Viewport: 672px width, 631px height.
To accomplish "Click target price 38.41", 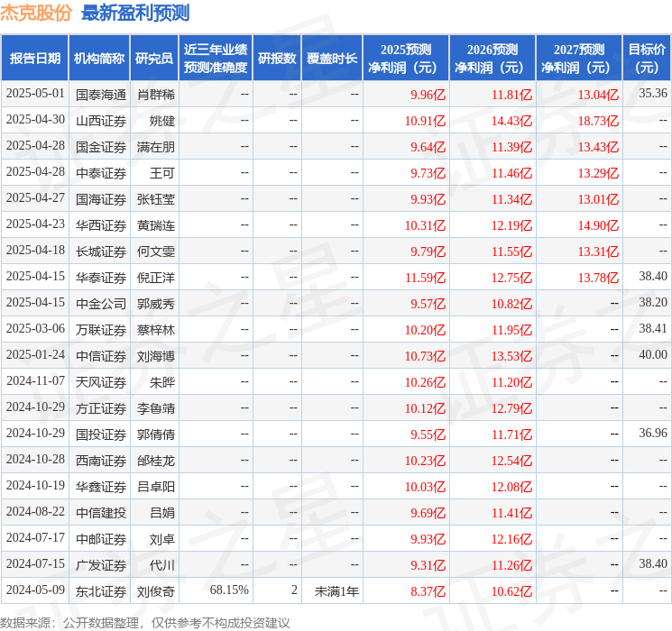I will point(653,328).
